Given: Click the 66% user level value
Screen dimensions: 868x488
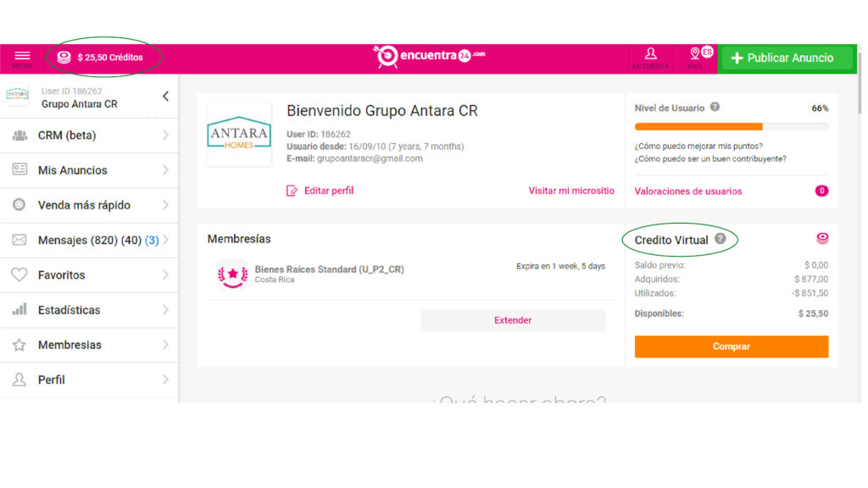Looking at the screenshot, I should (x=820, y=108).
